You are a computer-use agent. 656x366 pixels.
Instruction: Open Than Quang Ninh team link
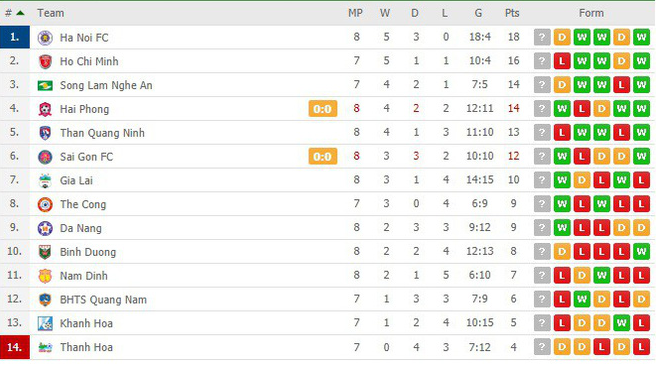click(x=102, y=133)
